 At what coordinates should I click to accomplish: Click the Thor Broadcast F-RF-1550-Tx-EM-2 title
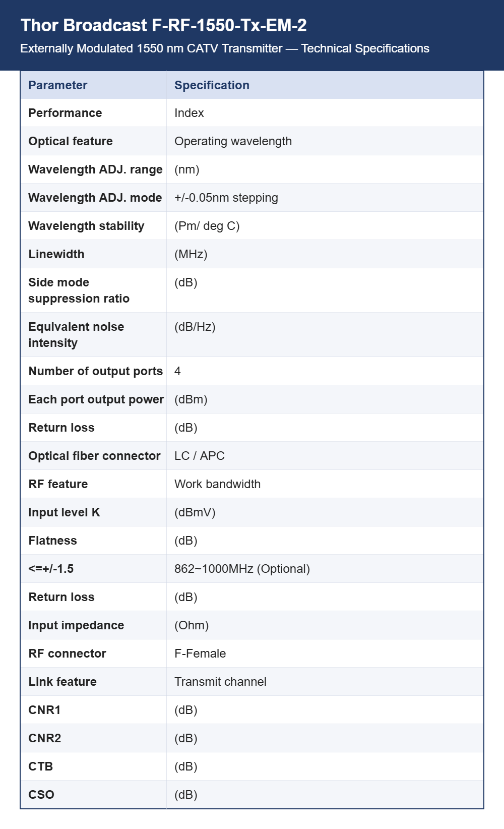[163, 25]
